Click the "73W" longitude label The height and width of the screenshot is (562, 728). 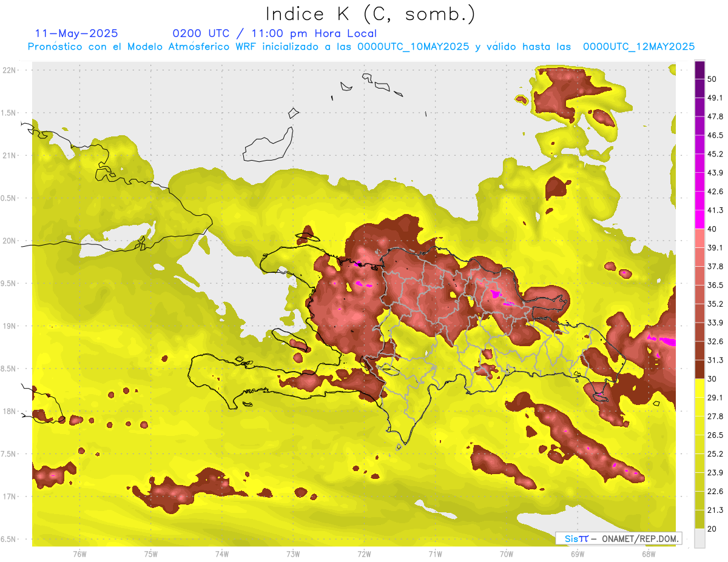click(293, 554)
